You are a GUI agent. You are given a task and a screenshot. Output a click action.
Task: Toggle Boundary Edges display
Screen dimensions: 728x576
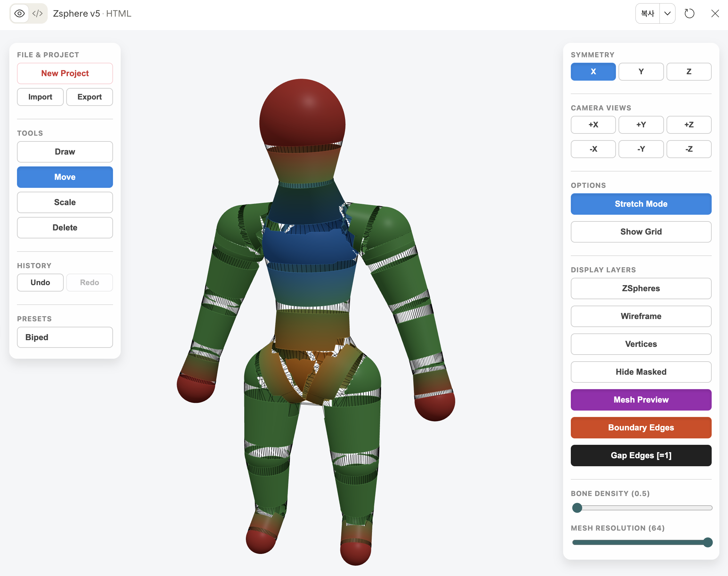pos(641,427)
